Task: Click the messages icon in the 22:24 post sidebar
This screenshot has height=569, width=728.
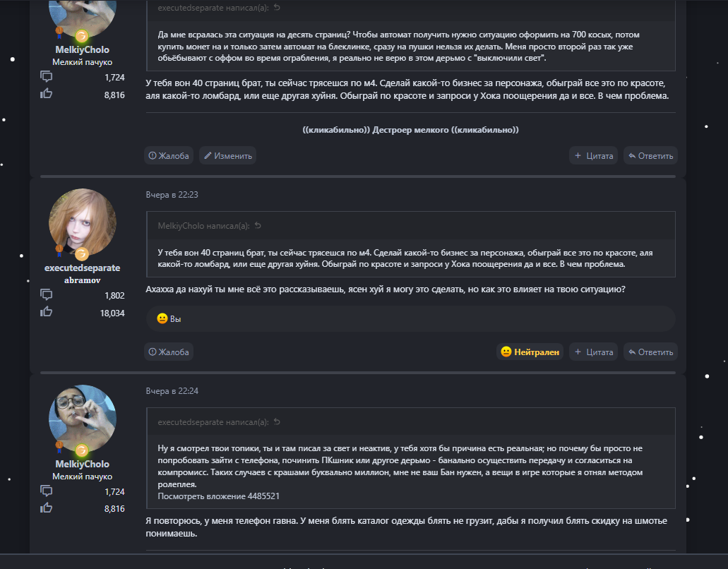Action: [x=47, y=491]
